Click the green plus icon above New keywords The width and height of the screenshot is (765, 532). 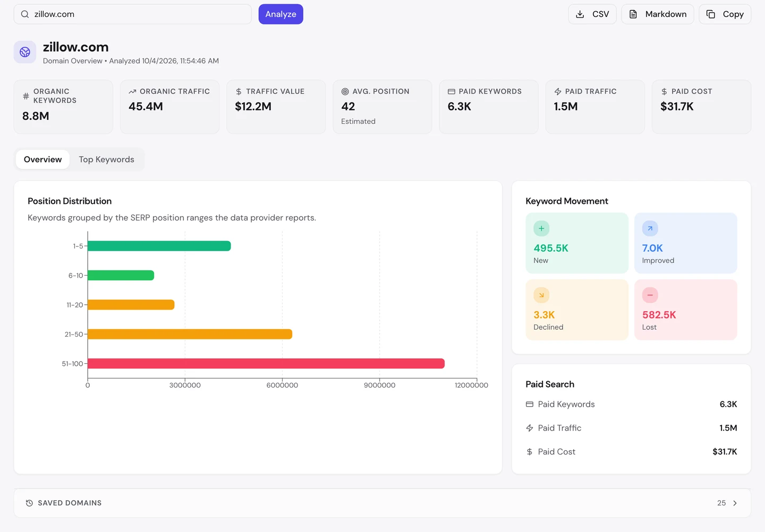point(541,228)
